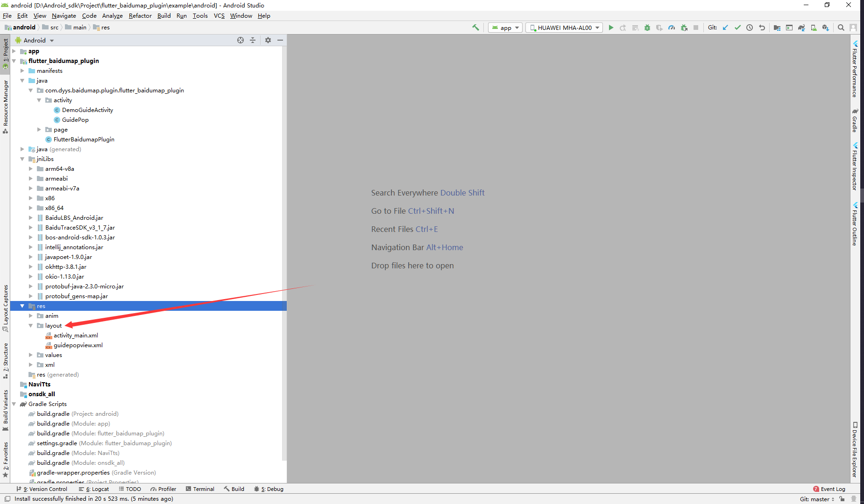Toggle the Build tool window
The height and width of the screenshot is (504, 864).
(x=234, y=489)
